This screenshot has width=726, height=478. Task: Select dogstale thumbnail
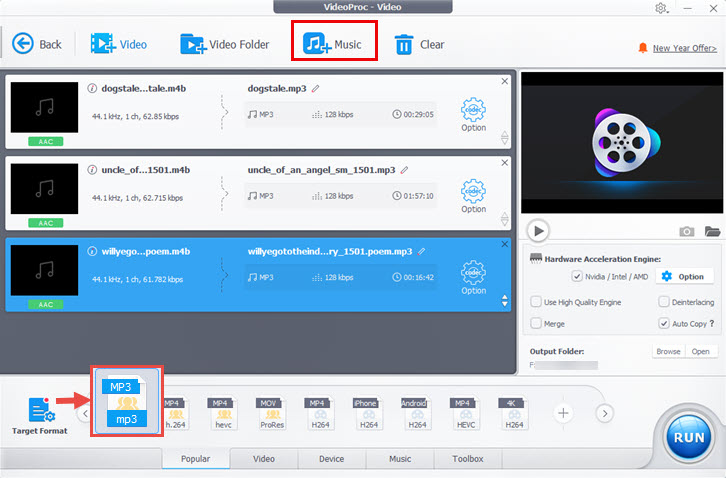coord(44,107)
